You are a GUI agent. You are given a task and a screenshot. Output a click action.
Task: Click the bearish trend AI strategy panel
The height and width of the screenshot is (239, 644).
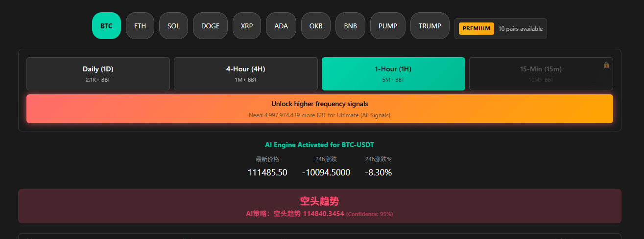tap(319, 206)
